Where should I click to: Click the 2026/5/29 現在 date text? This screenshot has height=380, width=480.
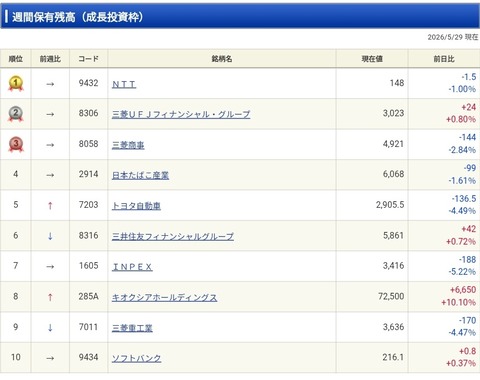453,37
